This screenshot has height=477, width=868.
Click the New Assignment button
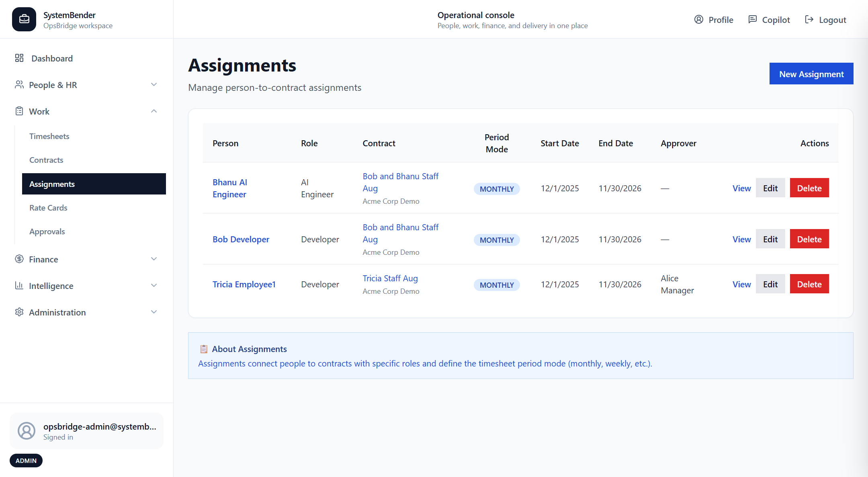point(811,74)
